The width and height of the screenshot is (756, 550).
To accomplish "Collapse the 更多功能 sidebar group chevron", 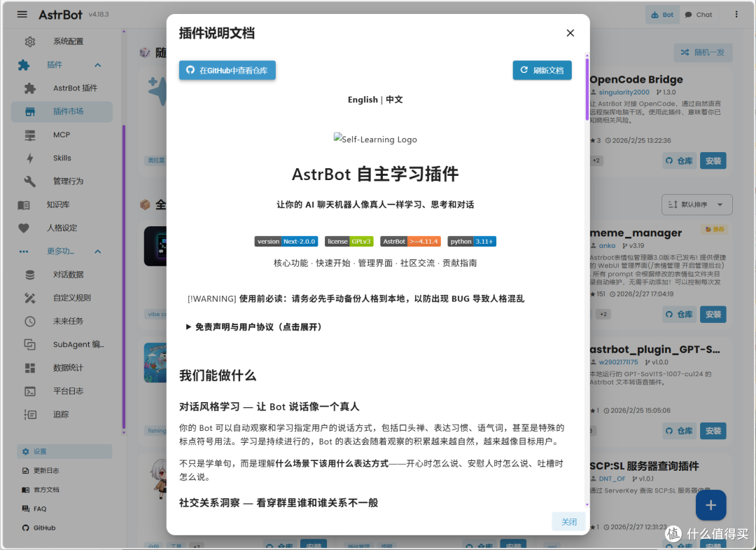I will (98, 252).
